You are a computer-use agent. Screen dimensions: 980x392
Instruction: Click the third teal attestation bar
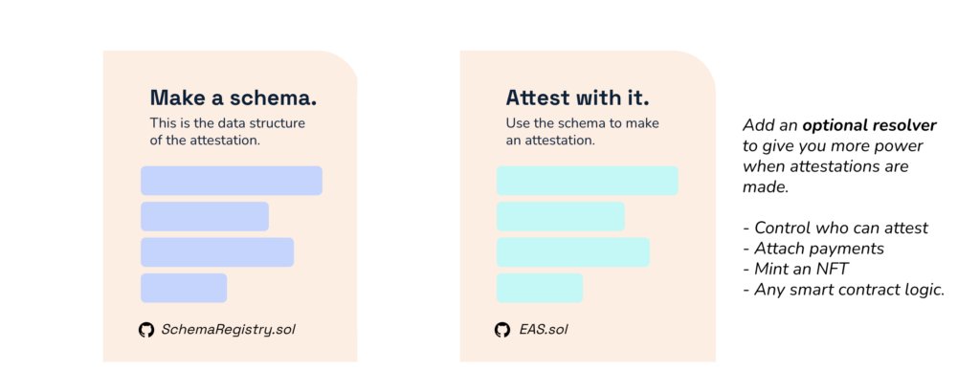[x=573, y=252]
